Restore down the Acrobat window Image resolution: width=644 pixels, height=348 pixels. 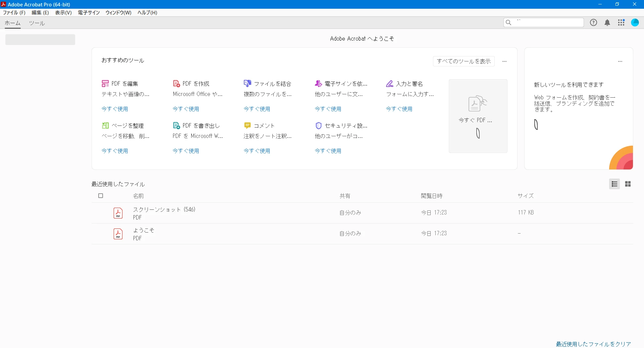(617, 4)
